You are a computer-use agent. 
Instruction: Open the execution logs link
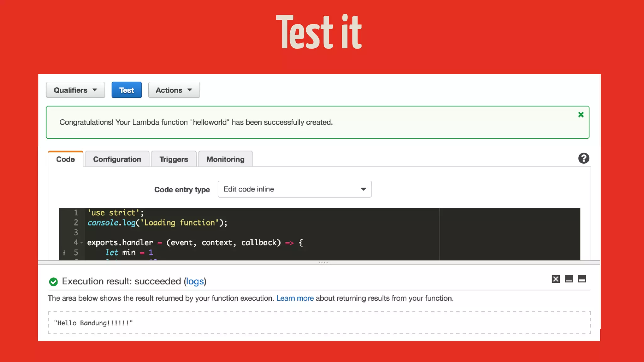pyautogui.click(x=195, y=281)
